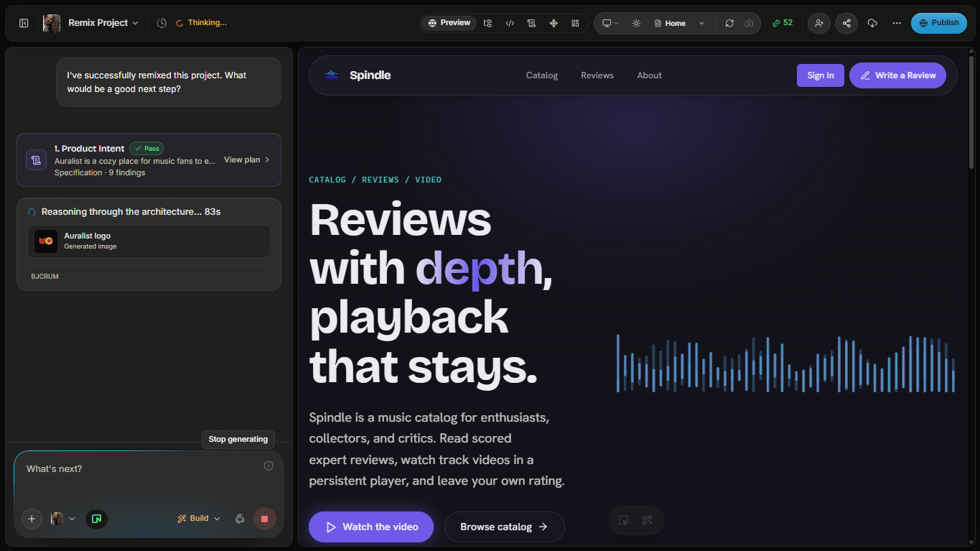Toggle light theme sun icon
Image resolution: width=980 pixels, height=551 pixels.
point(636,23)
